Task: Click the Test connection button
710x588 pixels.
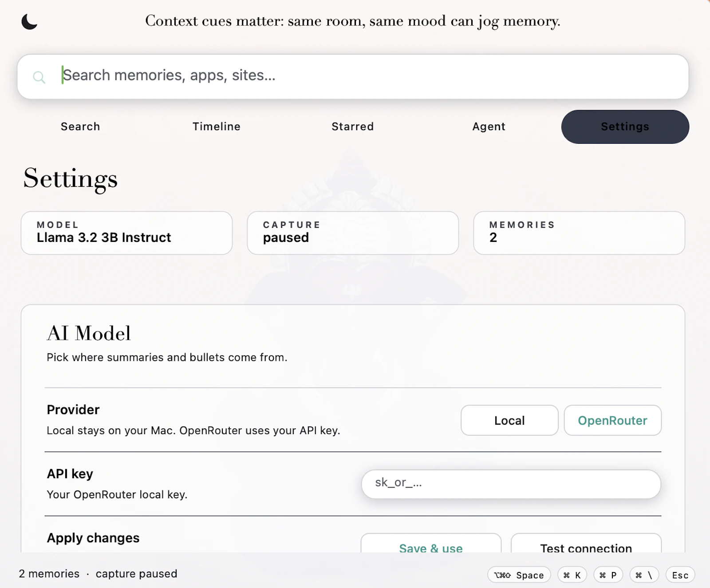Action: coord(586,544)
